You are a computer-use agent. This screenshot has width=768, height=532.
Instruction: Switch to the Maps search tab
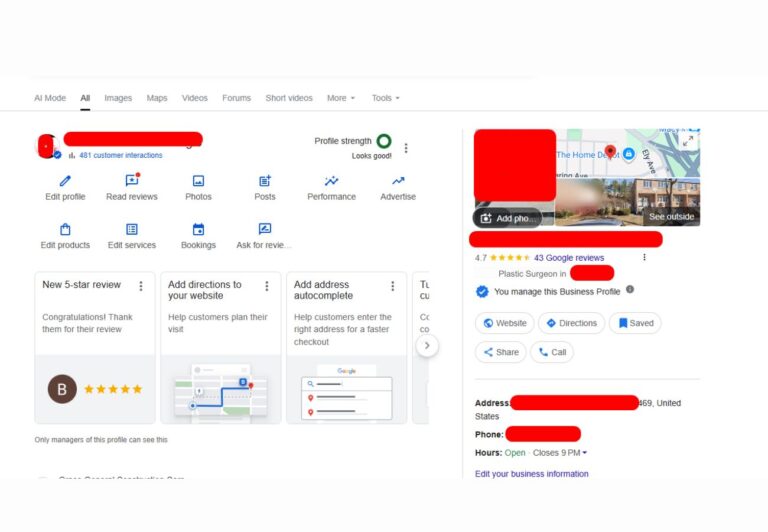point(157,98)
